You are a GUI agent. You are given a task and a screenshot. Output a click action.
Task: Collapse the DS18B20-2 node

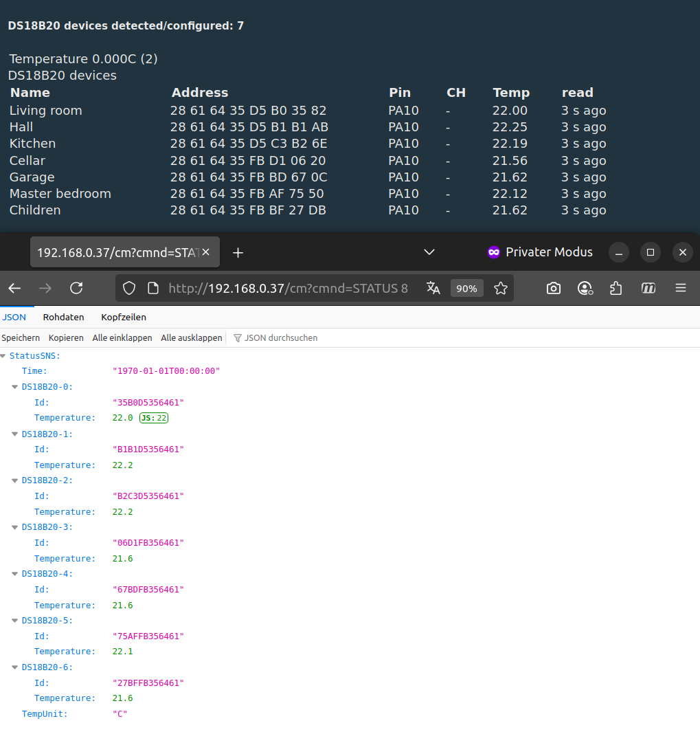pos(15,480)
